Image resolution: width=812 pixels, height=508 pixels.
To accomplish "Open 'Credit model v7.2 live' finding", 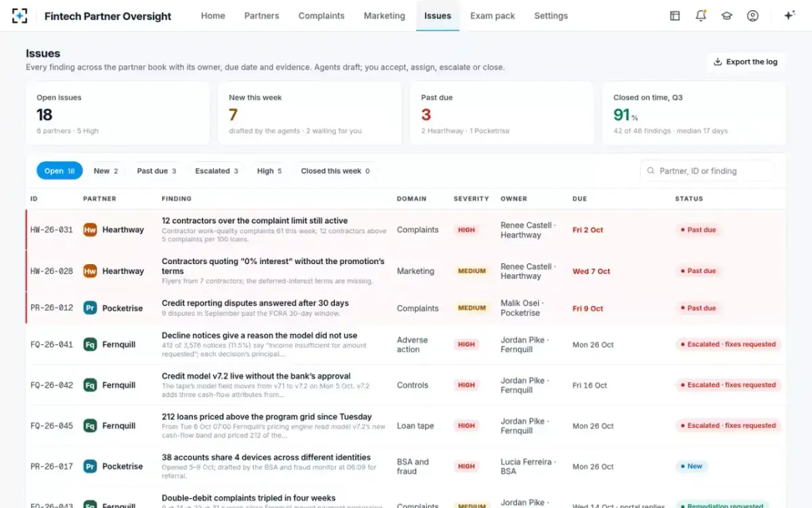I will coord(256,376).
